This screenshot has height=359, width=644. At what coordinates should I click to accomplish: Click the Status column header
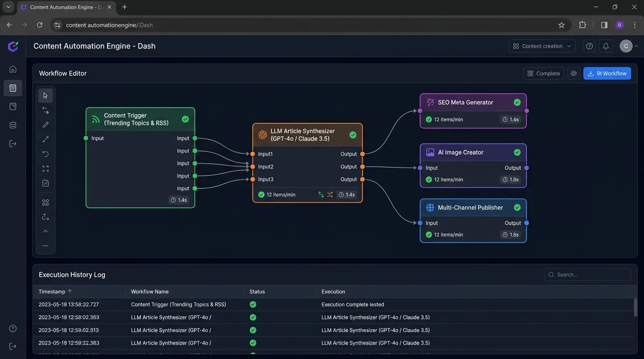coord(257,292)
